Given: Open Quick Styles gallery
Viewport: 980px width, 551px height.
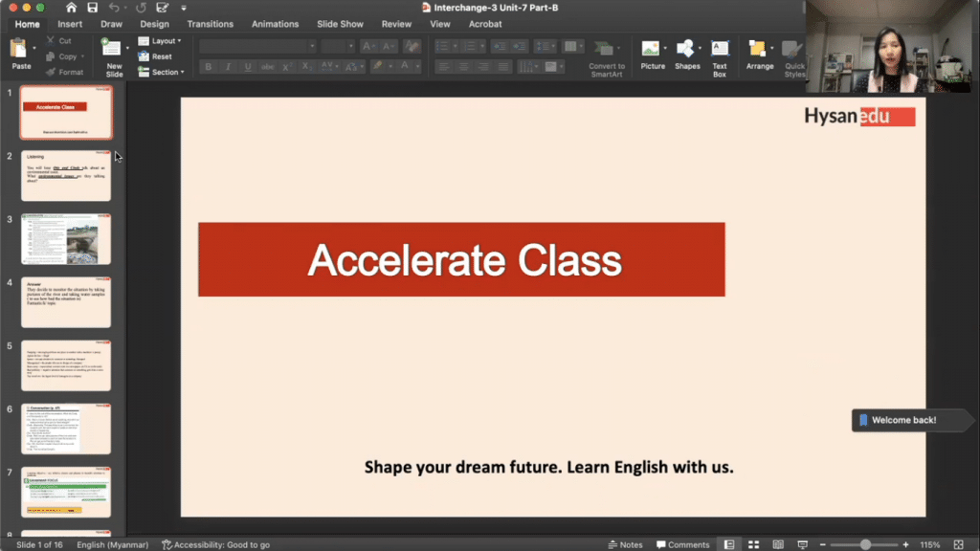Looking at the screenshot, I should (x=793, y=58).
